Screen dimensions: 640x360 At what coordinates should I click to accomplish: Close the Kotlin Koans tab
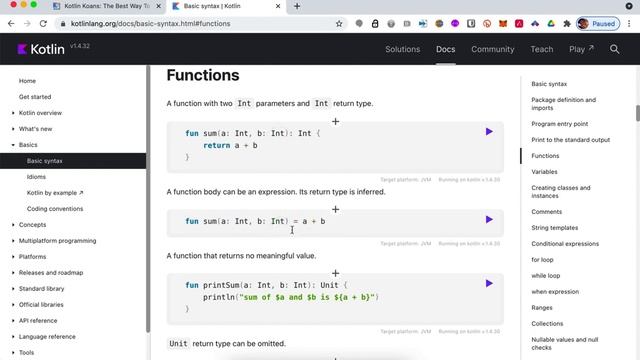click(x=158, y=6)
